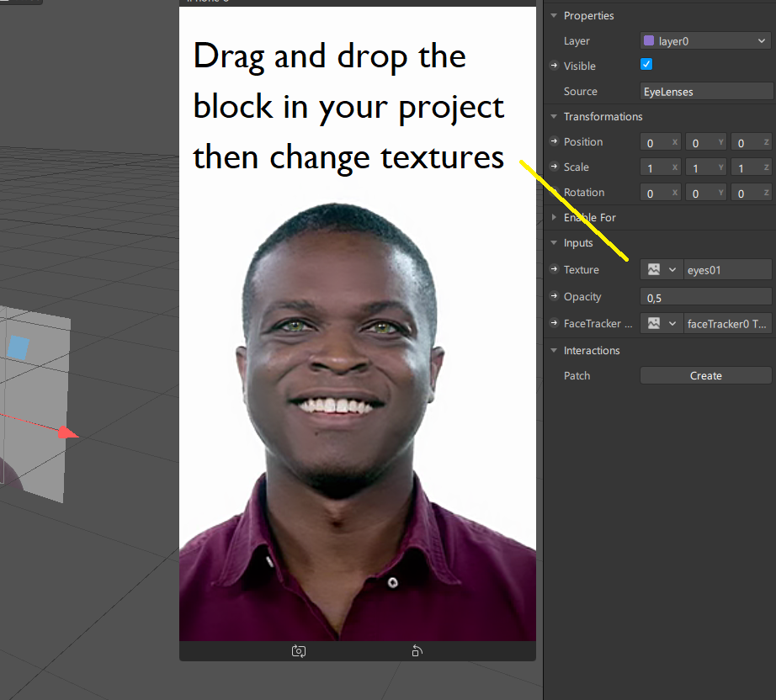Uncheck the Visible checkbox

pyautogui.click(x=646, y=64)
